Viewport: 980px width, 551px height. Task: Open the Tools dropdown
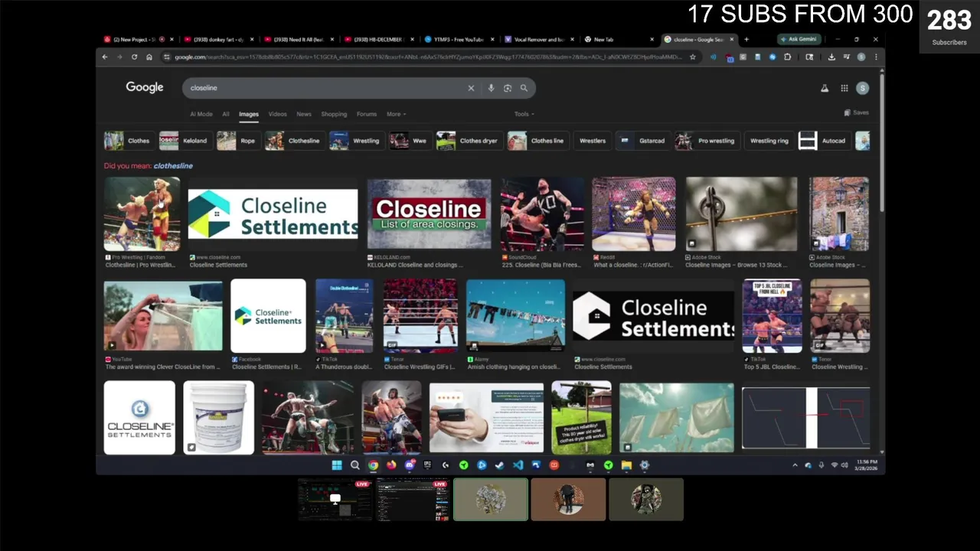click(x=524, y=114)
